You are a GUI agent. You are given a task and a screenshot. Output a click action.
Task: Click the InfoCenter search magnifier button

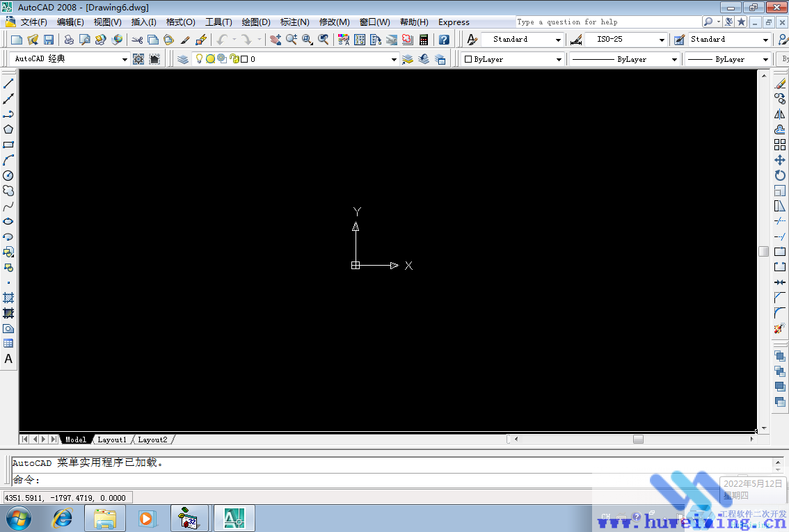(x=708, y=22)
